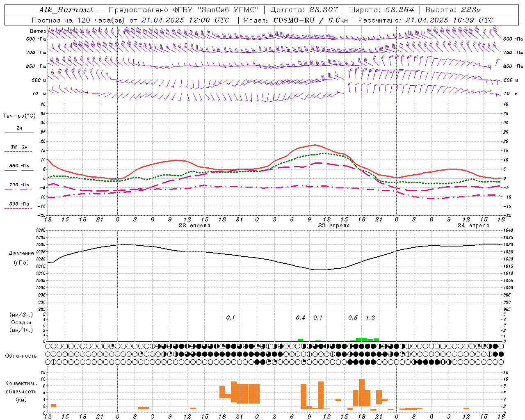Click the 24 апреля date label
This screenshot has height=420, width=525.
(x=473, y=226)
